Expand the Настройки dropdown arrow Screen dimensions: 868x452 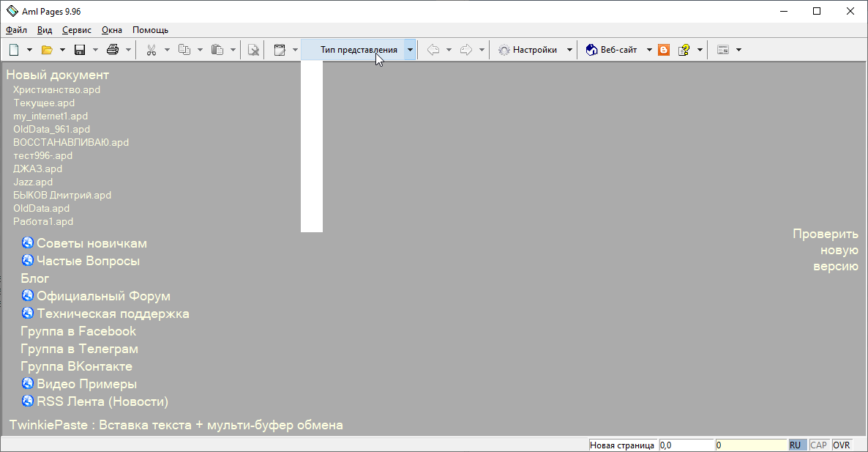coord(569,50)
